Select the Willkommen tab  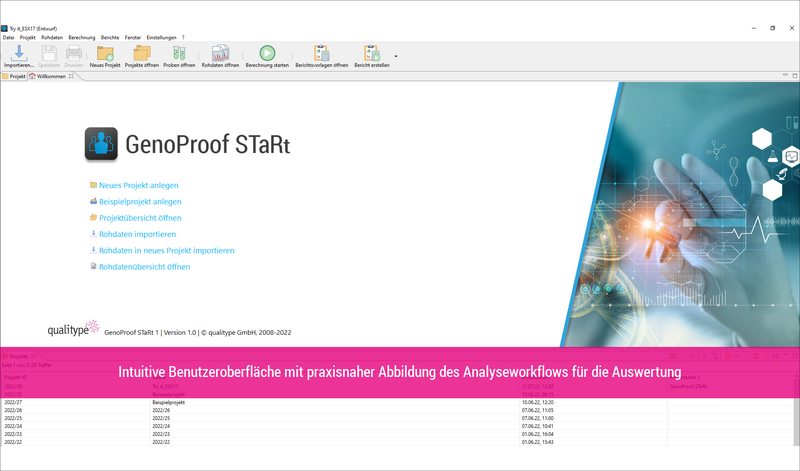pyautogui.click(x=51, y=76)
